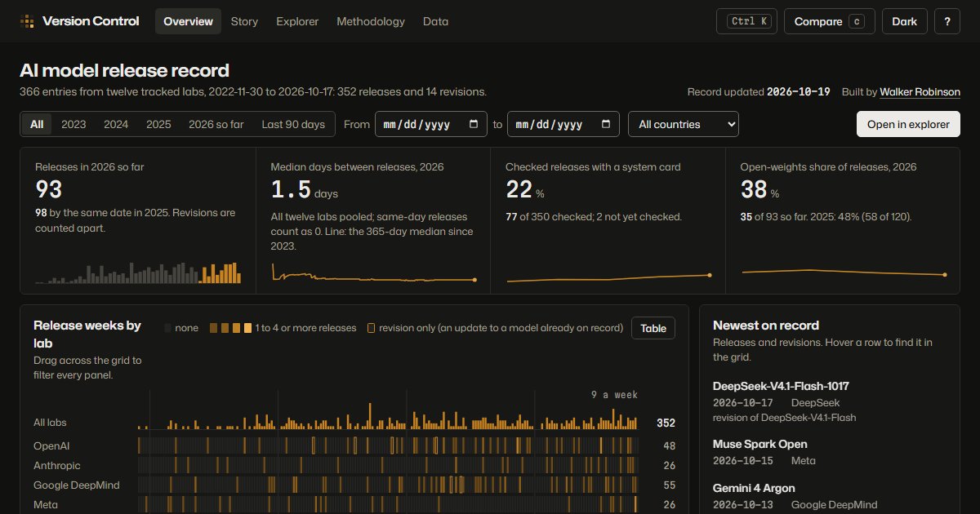
Task: Click the Newest on record heading
Action: [x=766, y=325]
